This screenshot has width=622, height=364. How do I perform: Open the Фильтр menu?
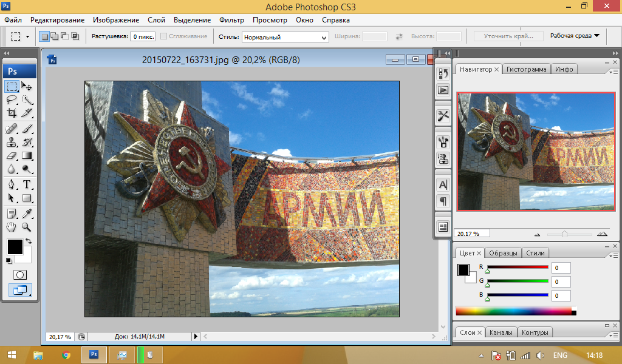click(x=231, y=20)
